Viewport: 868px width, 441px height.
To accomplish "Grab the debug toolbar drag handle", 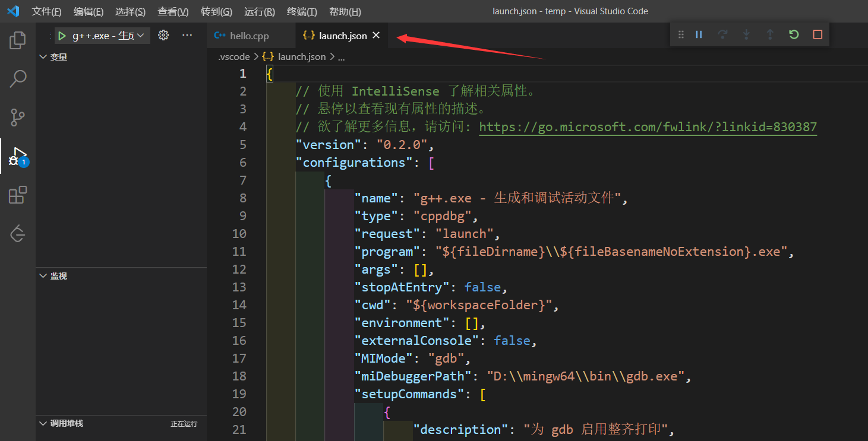I will [681, 35].
